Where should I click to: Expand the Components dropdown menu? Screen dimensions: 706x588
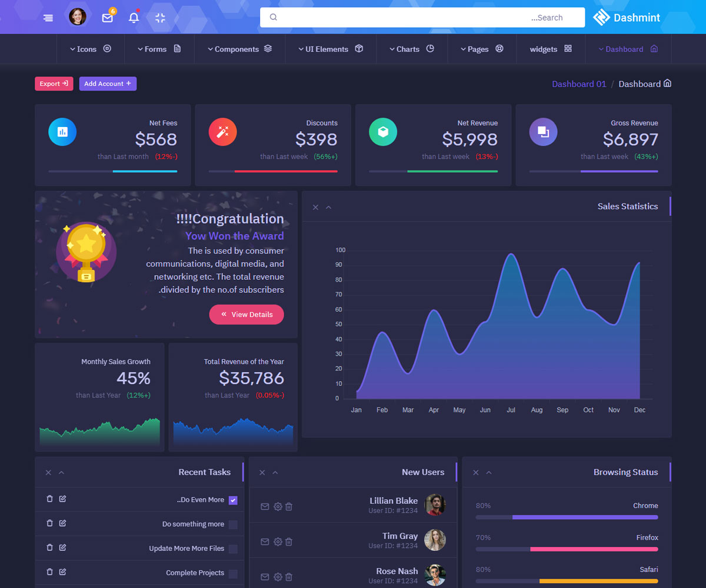coord(239,49)
